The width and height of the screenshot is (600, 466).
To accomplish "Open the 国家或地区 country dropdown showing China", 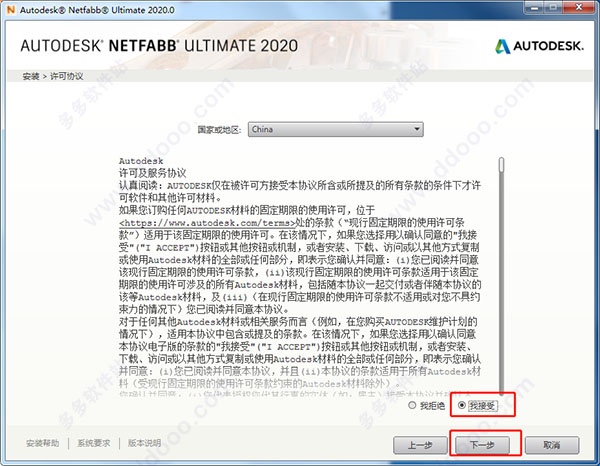I will (x=336, y=129).
